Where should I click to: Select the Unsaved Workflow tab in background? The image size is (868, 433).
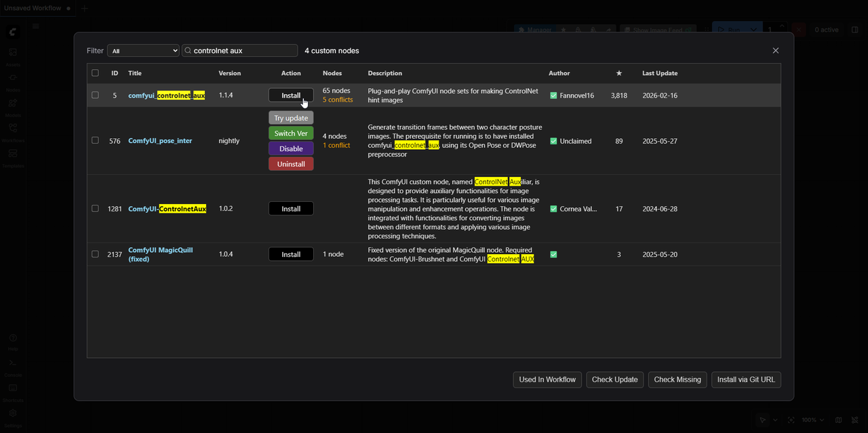(36, 8)
